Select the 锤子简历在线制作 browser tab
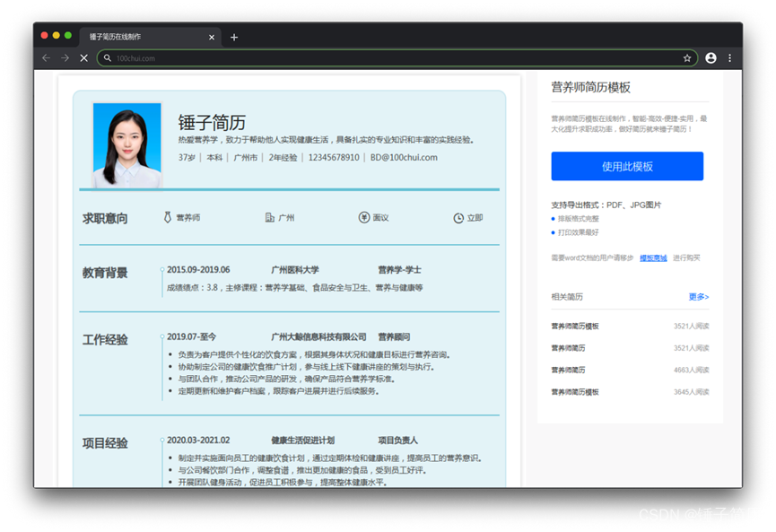 tap(151, 37)
